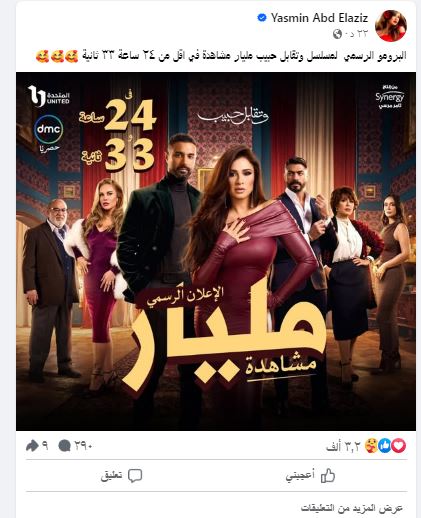Click the post caption text

coord(221,56)
